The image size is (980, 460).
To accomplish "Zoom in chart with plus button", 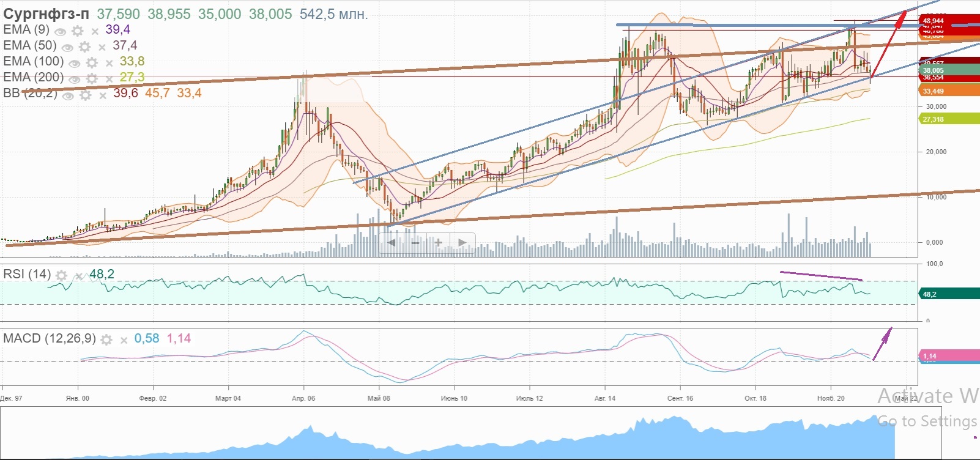I will [438, 243].
